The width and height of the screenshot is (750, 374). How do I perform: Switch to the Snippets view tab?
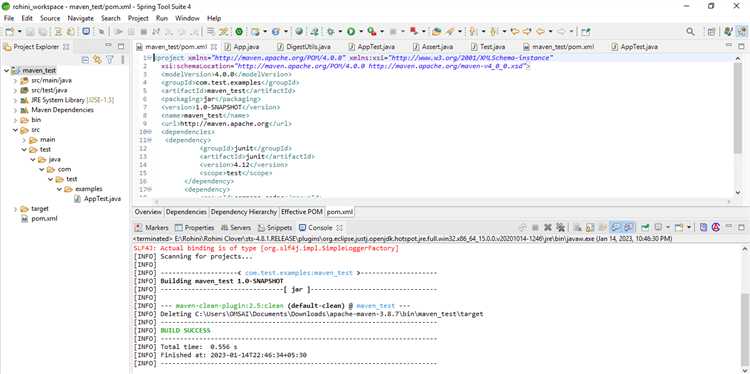click(x=275, y=228)
